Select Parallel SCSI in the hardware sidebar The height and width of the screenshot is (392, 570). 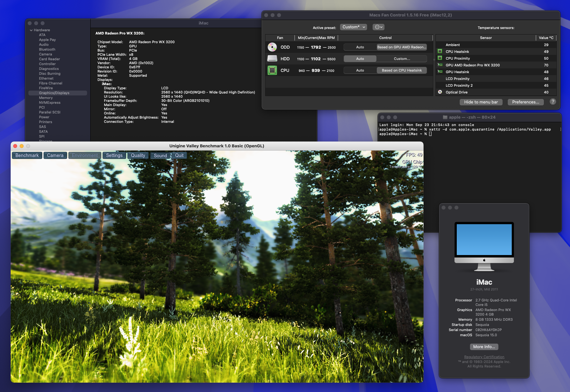point(50,112)
